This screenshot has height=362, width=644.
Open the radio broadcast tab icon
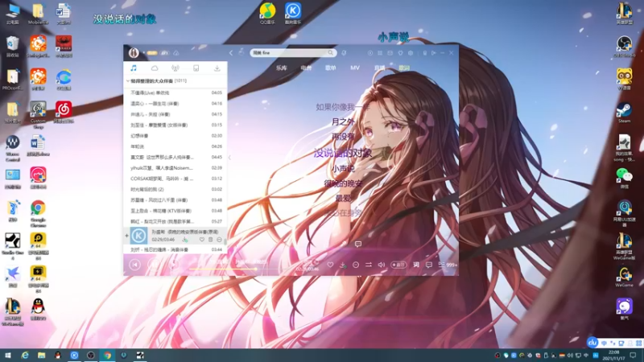(x=175, y=68)
